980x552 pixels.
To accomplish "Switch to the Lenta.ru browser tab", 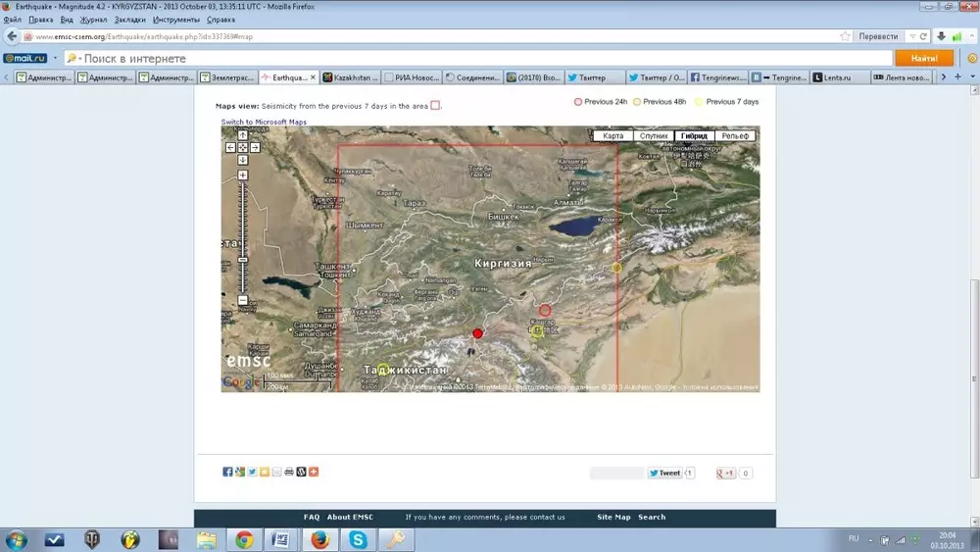I will (836, 77).
